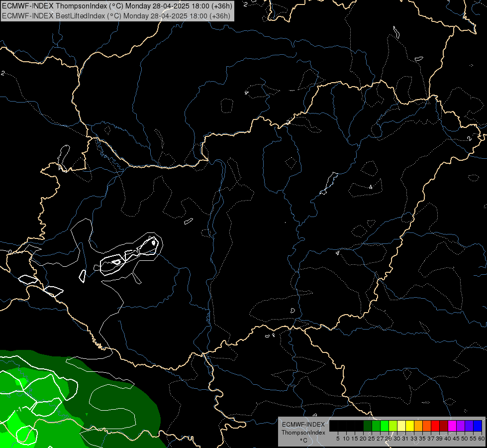Screen dimensions: 487x448
Task: Pick the purple 45-50 legend swatch
Action: click(461, 426)
